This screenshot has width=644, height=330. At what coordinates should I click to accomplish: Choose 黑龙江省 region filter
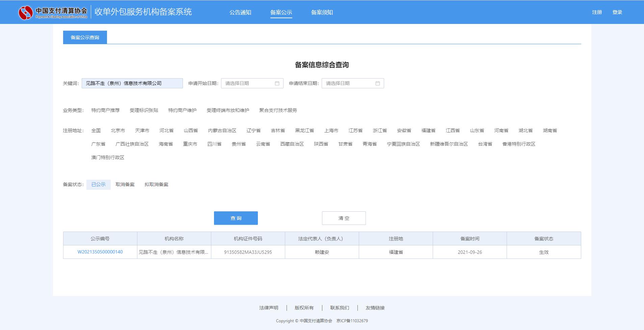tap(304, 130)
